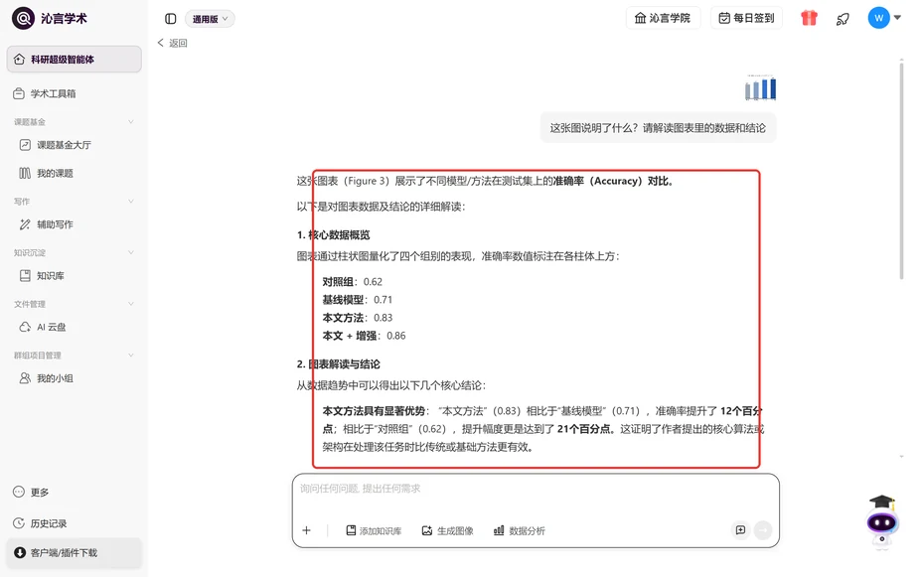924x577 pixels.
Task: Click the 我的课题 books icon
Action: click(x=25, y=173)
